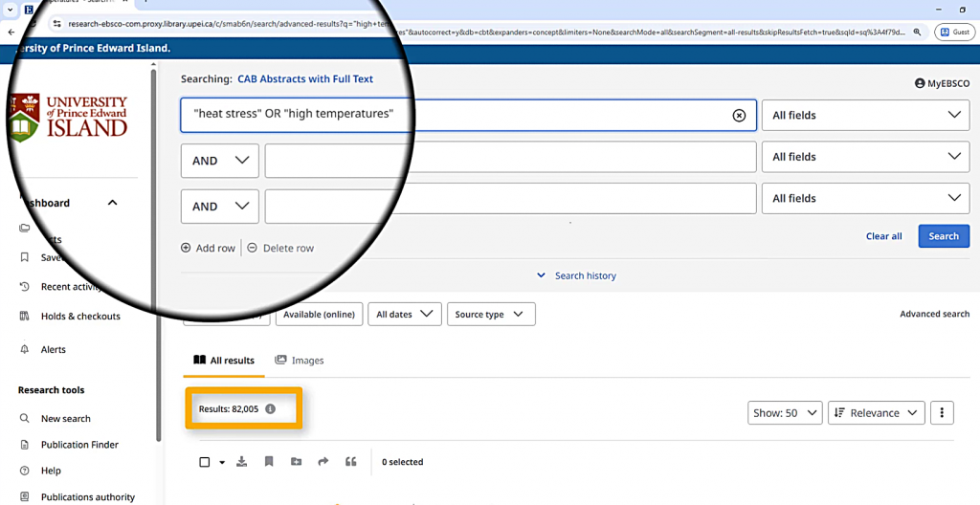Expand the All dates filter dropdown

tap(405, 314)
